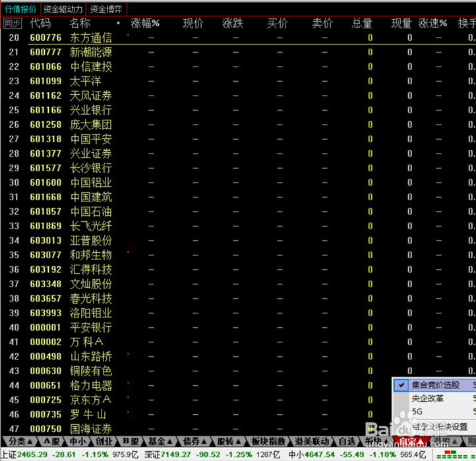Select stock row 长沙银行

tap(238, 168)
